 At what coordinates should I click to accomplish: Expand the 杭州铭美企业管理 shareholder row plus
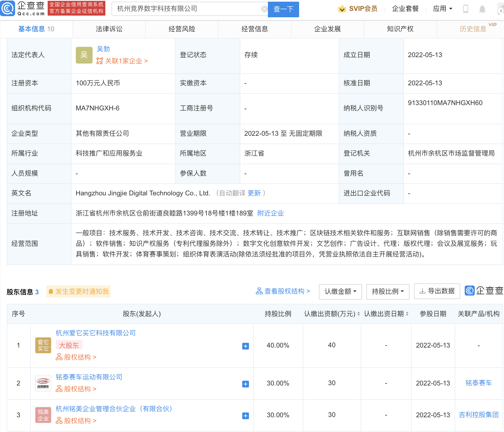coord(245,416)
